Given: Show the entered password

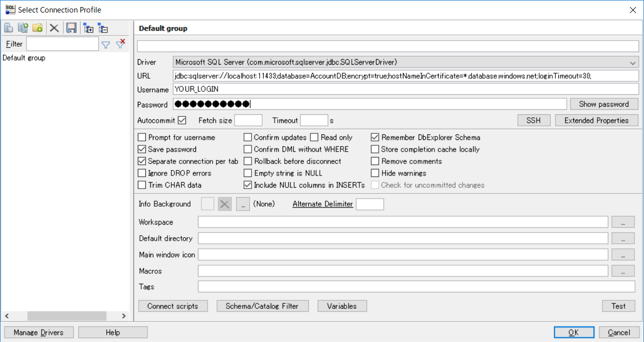Looking at the screenshot, I should [x=603, y=104].
